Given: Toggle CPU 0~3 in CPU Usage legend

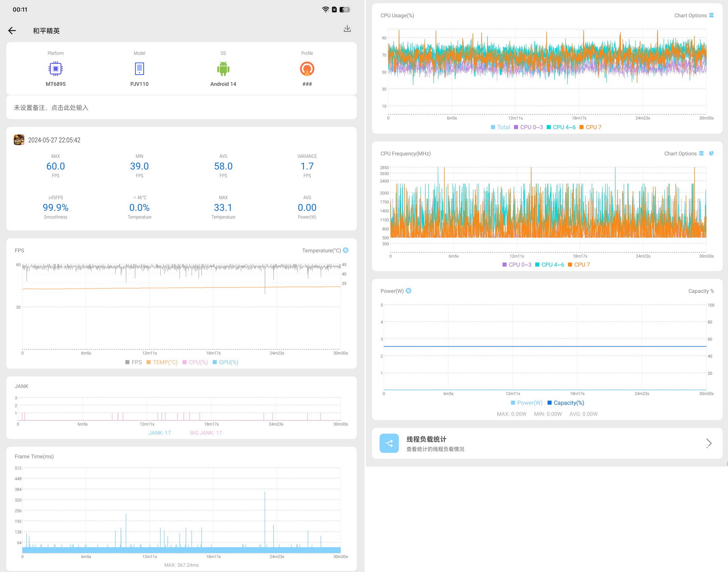Looking at the screenshot, I should coord(528,127).
